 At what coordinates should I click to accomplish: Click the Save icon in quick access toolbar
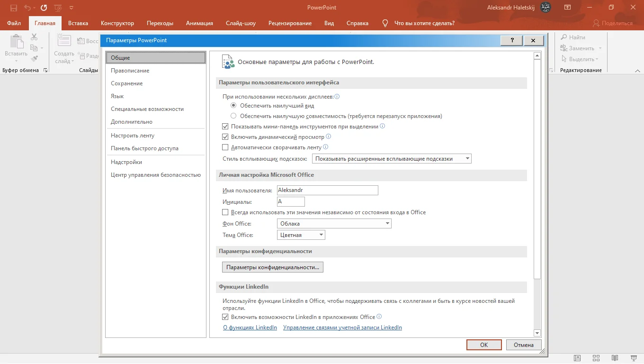pyautogui.click(x=14, y=8)
